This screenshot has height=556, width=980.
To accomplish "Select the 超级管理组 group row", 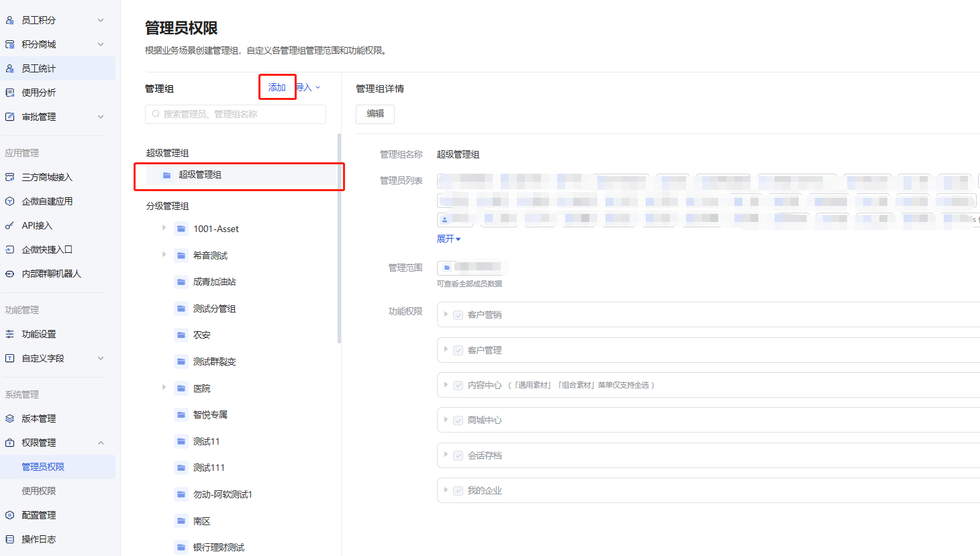I will pos(241,175).
